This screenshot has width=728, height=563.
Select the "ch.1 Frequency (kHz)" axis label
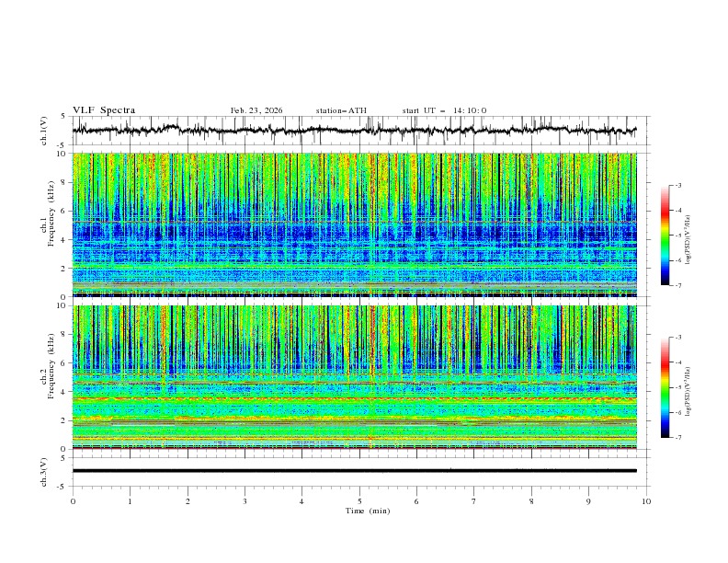(x=48, y=212)
